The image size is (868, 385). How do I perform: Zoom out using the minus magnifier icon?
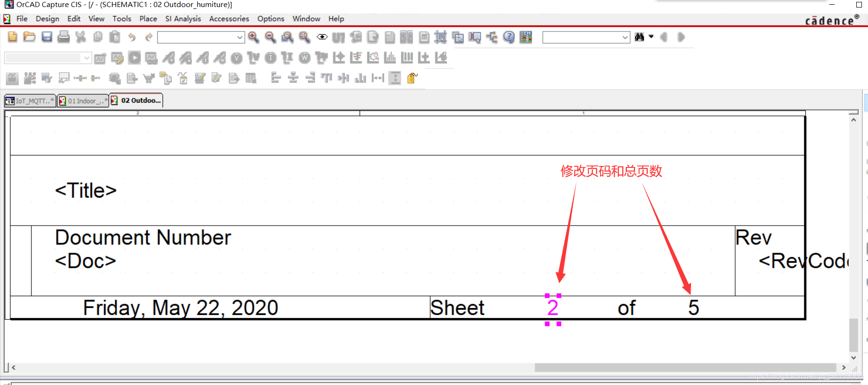pos(270,37)
